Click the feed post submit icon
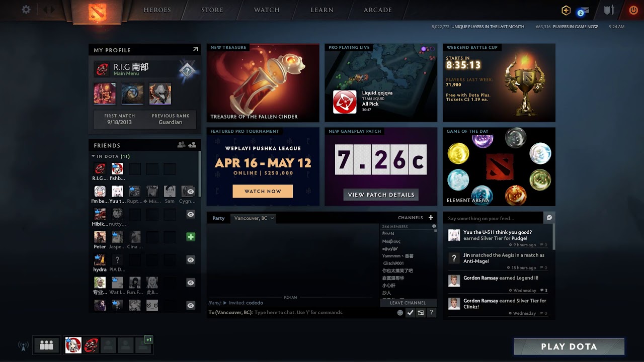The width and height of the screenshot is (644, 362). point(549,218)
